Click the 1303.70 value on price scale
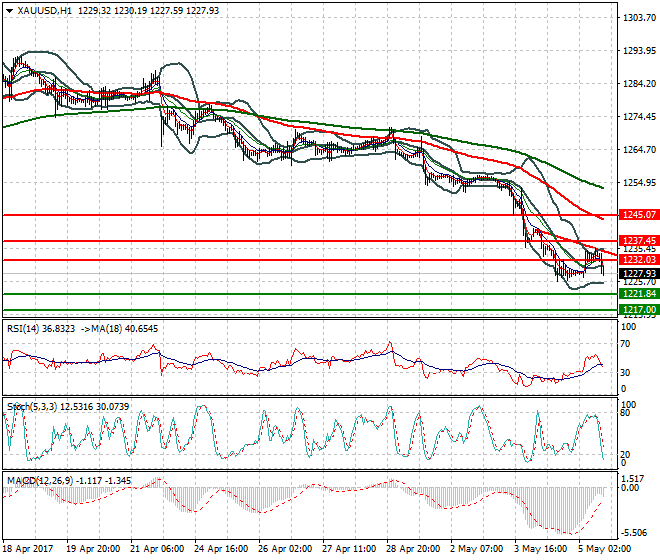This screenshot has width=660, height=560. click(x=638, y=18)
